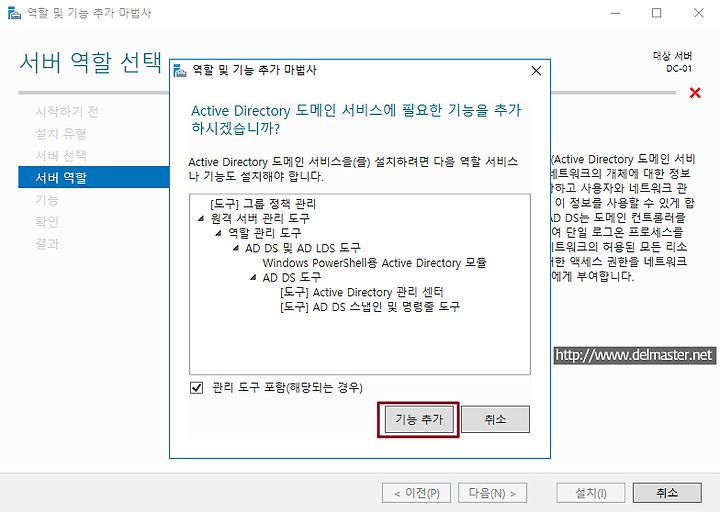
Task: Select [도구] AD DS 스냅인 및 명령줄 도구
Action: pyautogui.click(x=370, y=307)
